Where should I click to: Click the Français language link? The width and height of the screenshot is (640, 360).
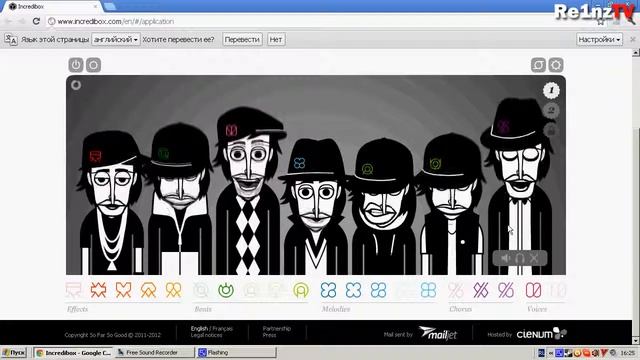(x=222, y=329)
